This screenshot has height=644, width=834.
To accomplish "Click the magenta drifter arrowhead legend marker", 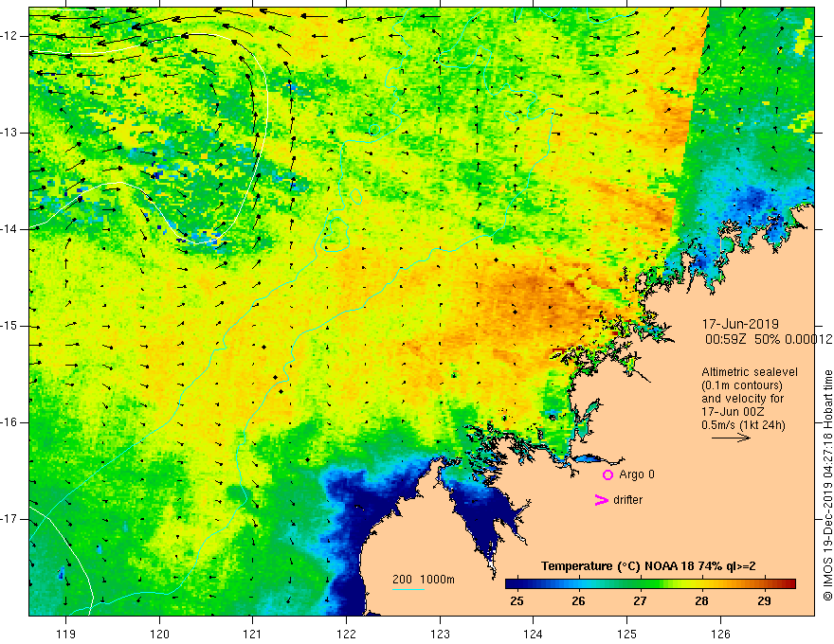I will point(602,500).
